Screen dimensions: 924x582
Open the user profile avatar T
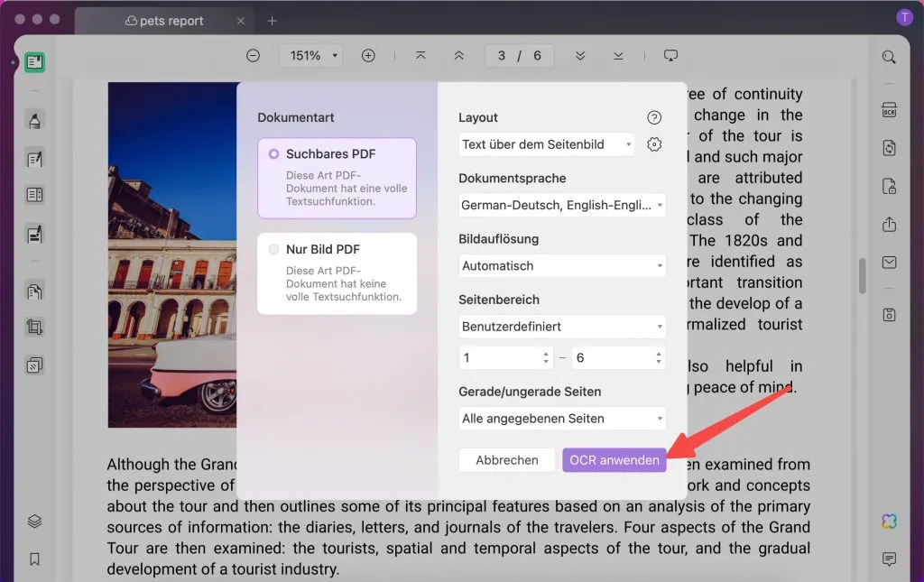(x=904, y=18)
